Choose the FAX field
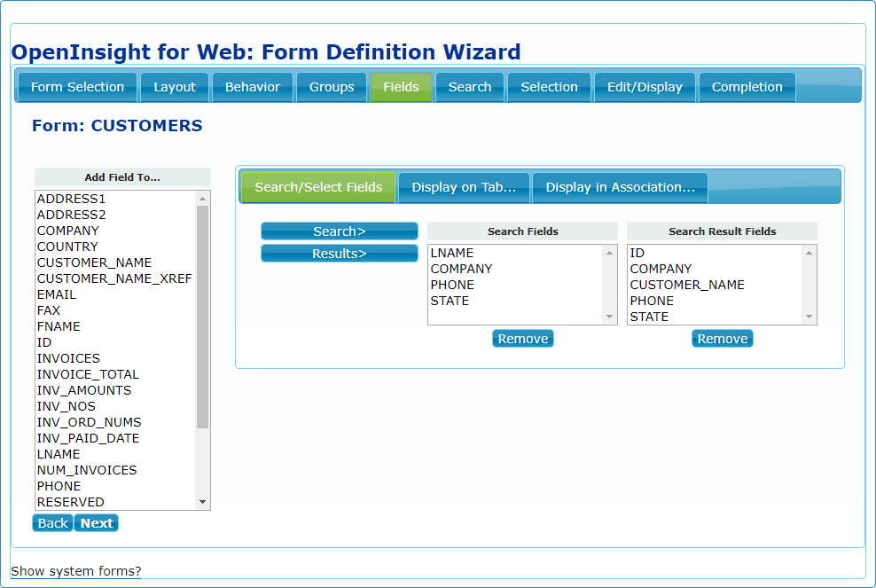 tap(115, 310)
